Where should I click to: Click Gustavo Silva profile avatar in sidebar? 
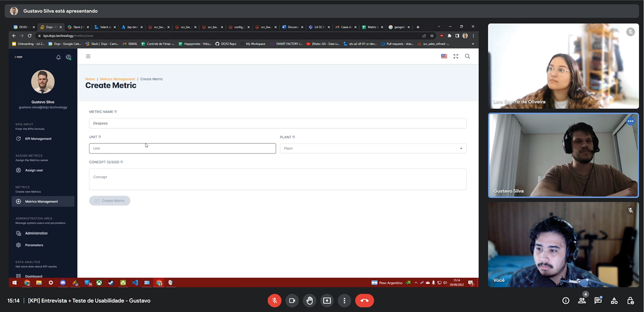pyautogui.click(x=43, y=82)
